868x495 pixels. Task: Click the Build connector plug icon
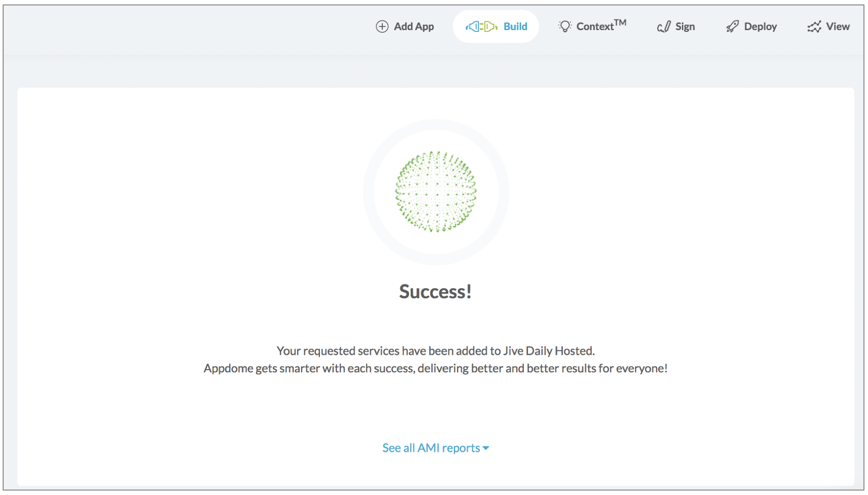(481, 27)
